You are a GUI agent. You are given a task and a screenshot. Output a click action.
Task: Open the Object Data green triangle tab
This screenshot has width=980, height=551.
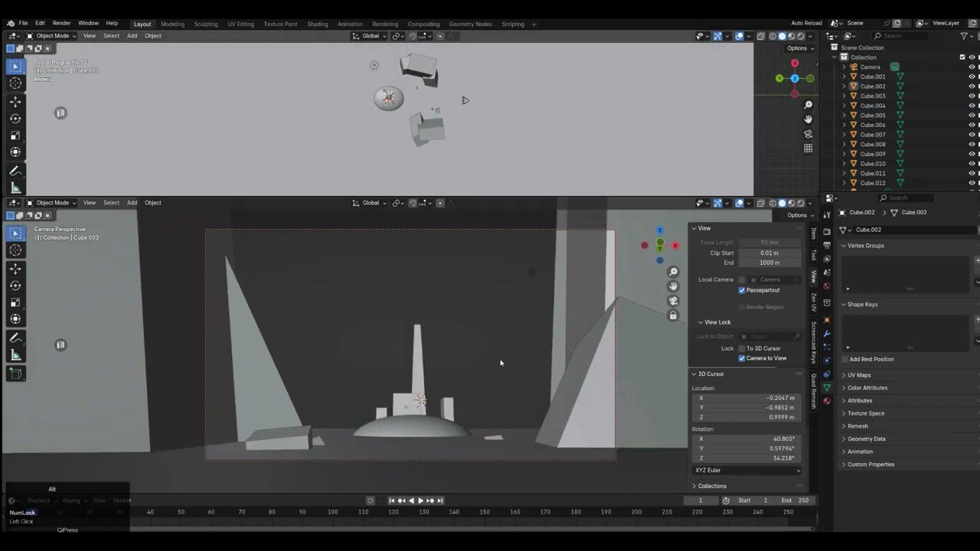click(x=827, y=388)
